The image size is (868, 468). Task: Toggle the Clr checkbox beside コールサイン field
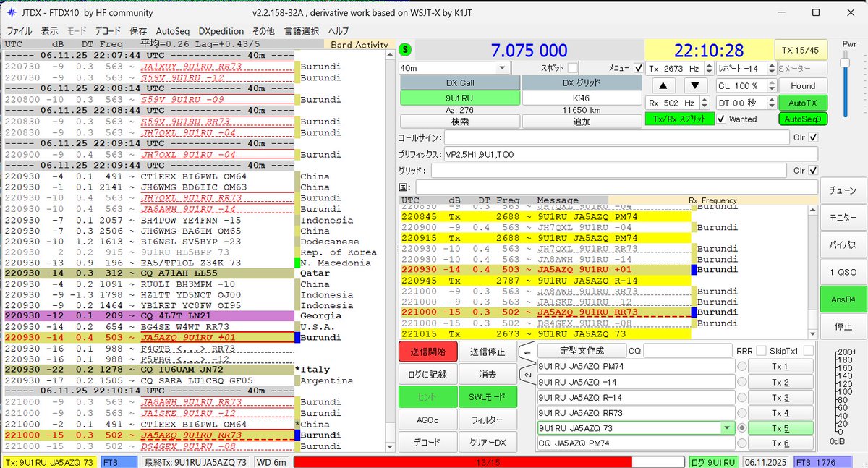click(813, 137)
